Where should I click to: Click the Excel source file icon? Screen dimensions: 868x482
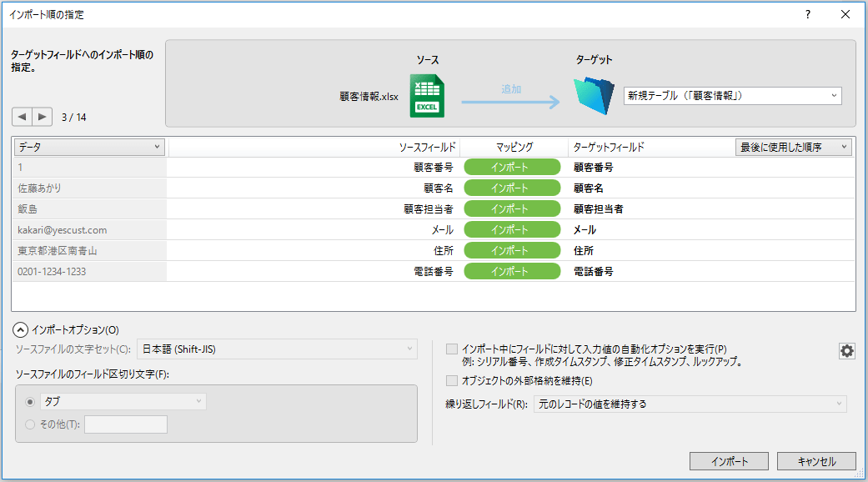[x=427, y=96]
